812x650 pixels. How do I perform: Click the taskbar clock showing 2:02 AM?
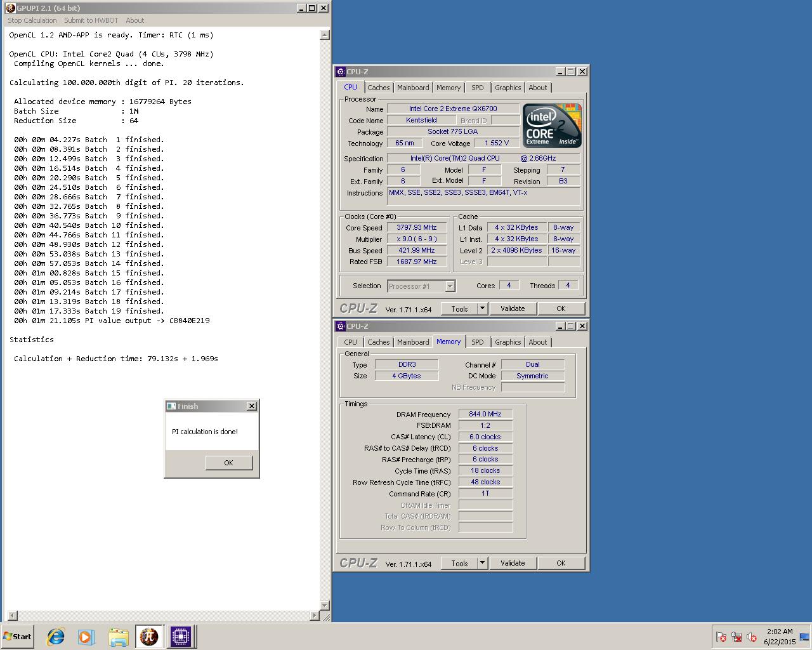click(780, 637)
